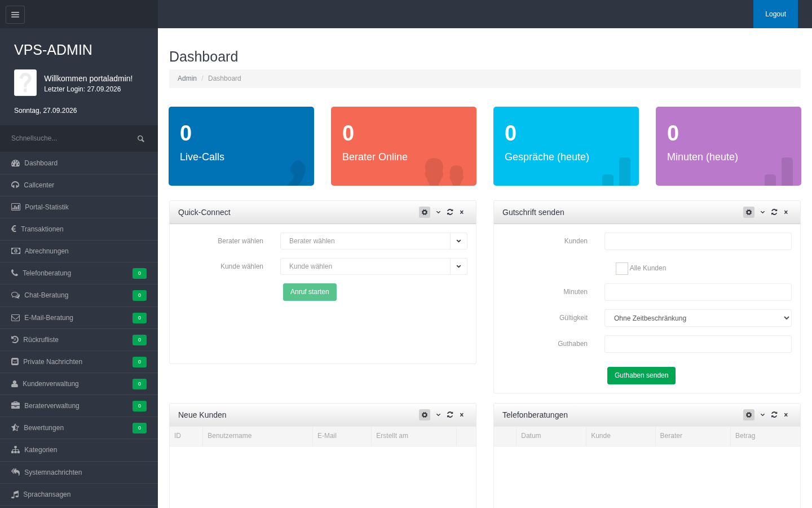Close the Quick-Connect panel
Image resolution: width=812 pixels, height=508 pixels.
click(x=462, y=212)
